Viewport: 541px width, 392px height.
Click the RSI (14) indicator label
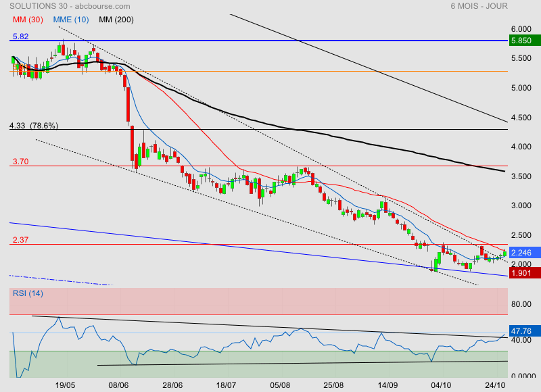point(28,293)
